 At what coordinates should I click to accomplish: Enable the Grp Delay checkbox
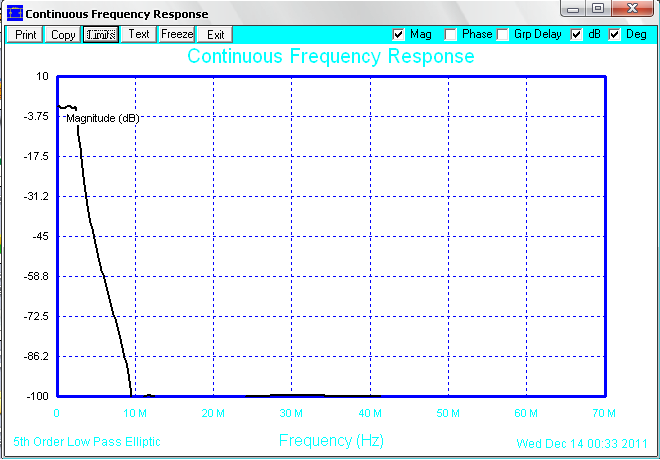tap(502, 35)
